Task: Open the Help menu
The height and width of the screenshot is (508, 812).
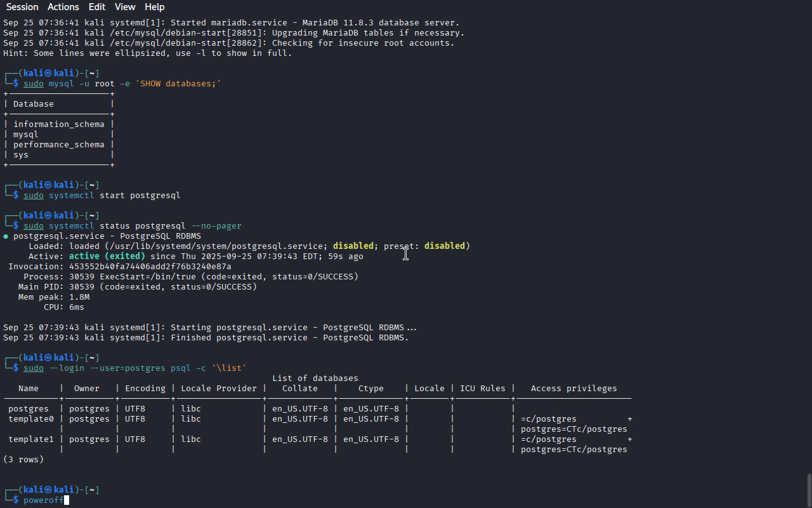Action: [154, 7]
